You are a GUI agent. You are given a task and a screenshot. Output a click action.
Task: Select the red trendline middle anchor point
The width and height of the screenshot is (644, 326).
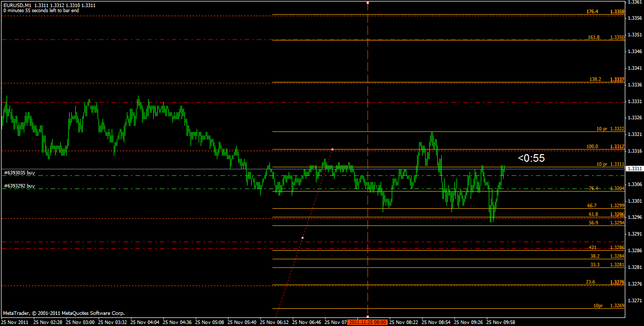click(302, 238)
